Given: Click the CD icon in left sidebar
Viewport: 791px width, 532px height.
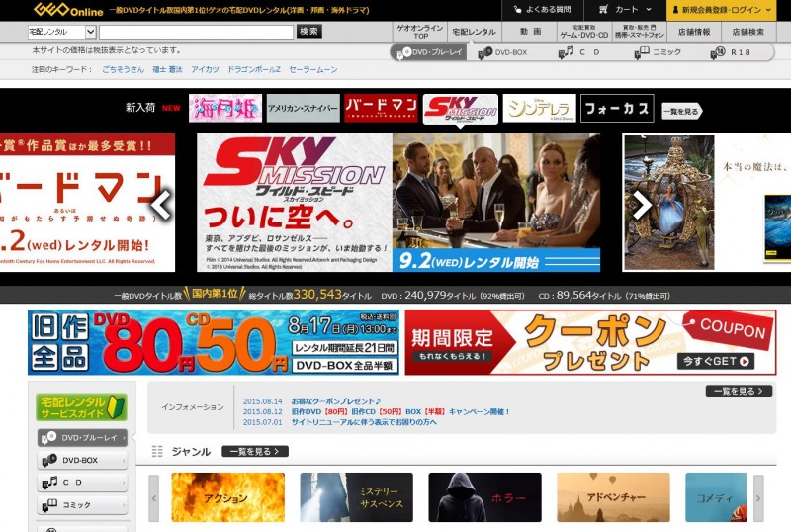Looking at the screenshot, I should pos(49,482).
